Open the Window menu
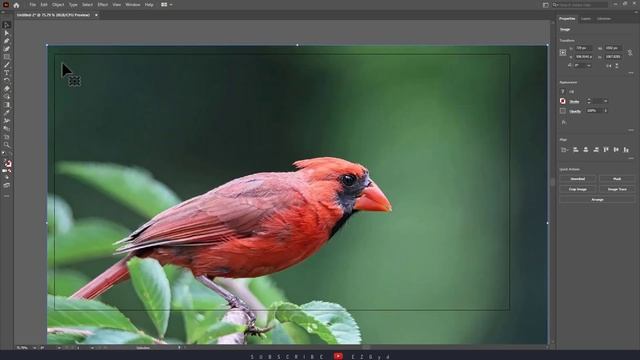Image resolution: width=640 pixels, height=360 pixels. tap(133, 5)
